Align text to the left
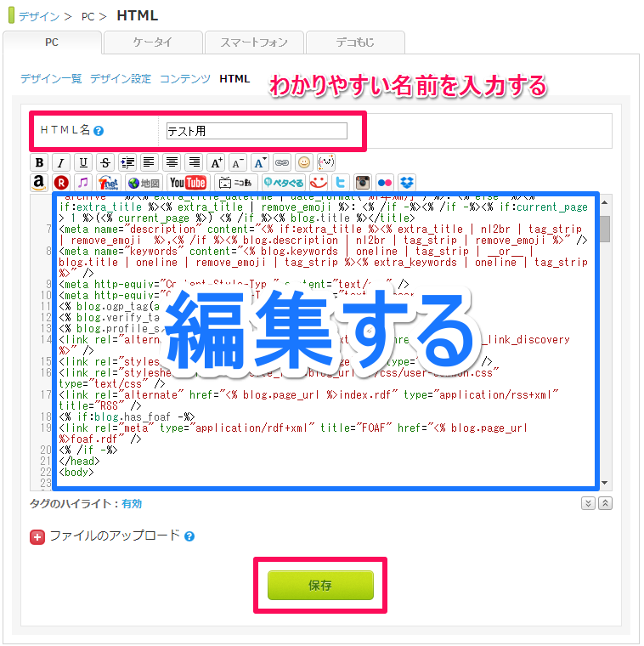Screen dimensions: 644x646 (x=150, y=162)
